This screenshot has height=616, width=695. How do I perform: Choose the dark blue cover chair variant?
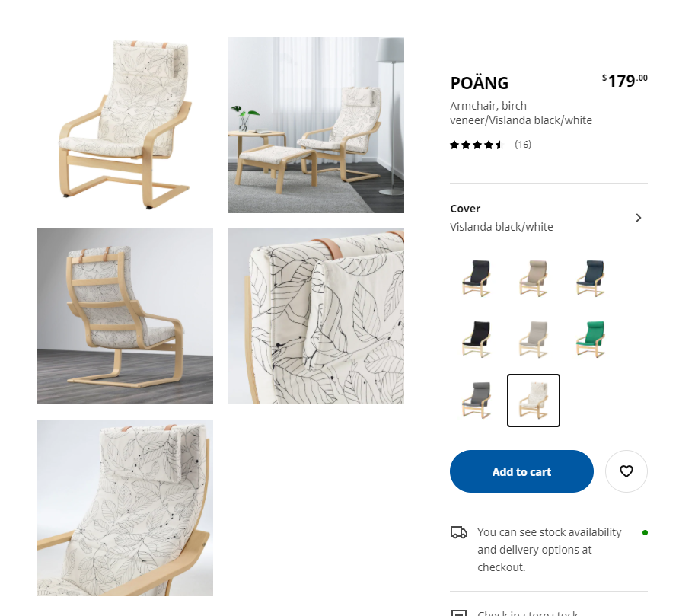pyautogui.click(x=591, y=279)
